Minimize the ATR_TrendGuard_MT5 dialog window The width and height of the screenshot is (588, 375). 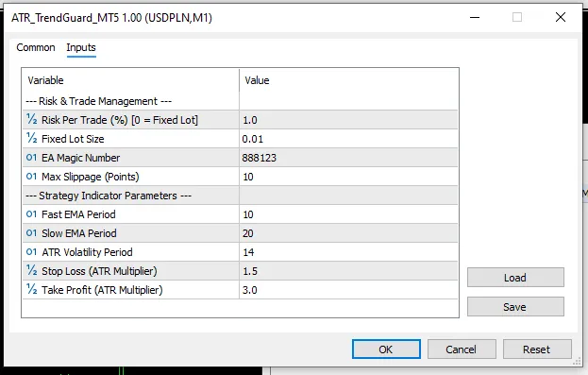[x=475, y=17]
